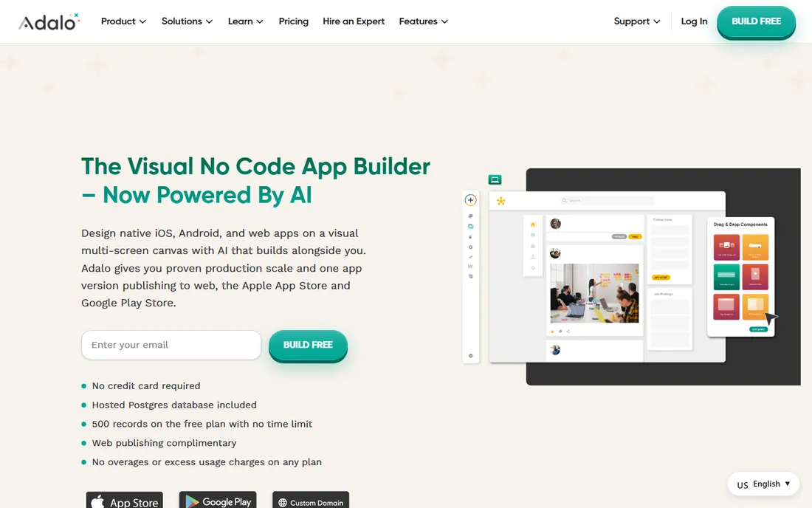
Task: Expand the Solutions menu
Action: pyautogui.click(x=187, y=21)
